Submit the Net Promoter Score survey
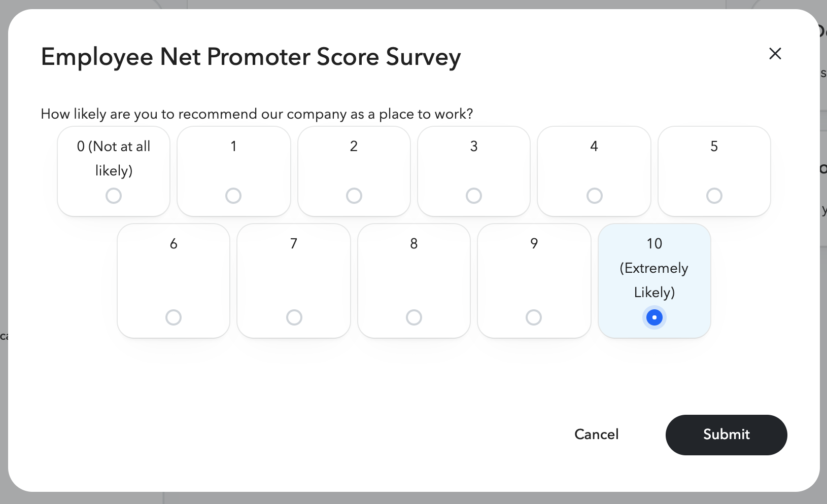The height and width of the screenshot is (504, 827). (x=726, y=435)
